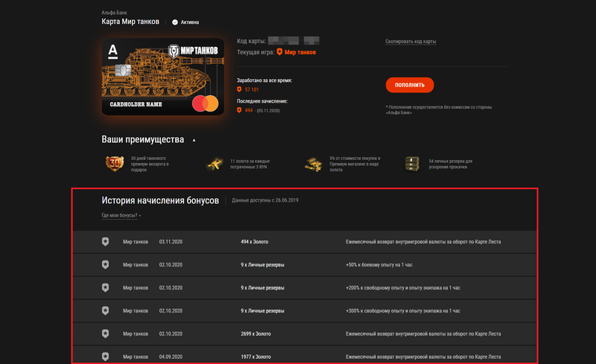Image resolution: width=596 pixels, height=364 pixels.
Task: Click the +200% к свободному опыту description
Action: point(403,287)
